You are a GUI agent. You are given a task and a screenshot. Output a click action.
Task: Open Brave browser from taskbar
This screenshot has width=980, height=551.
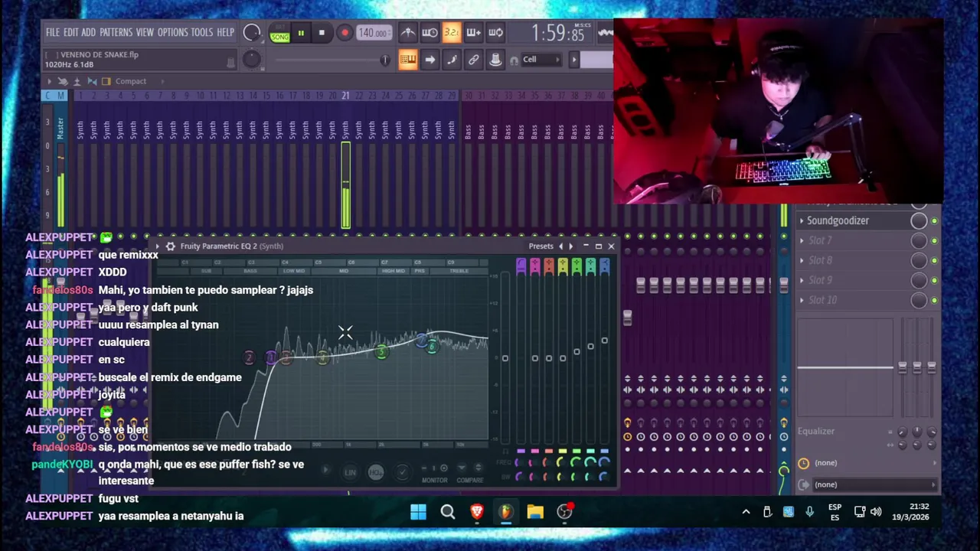click(477, 512)
